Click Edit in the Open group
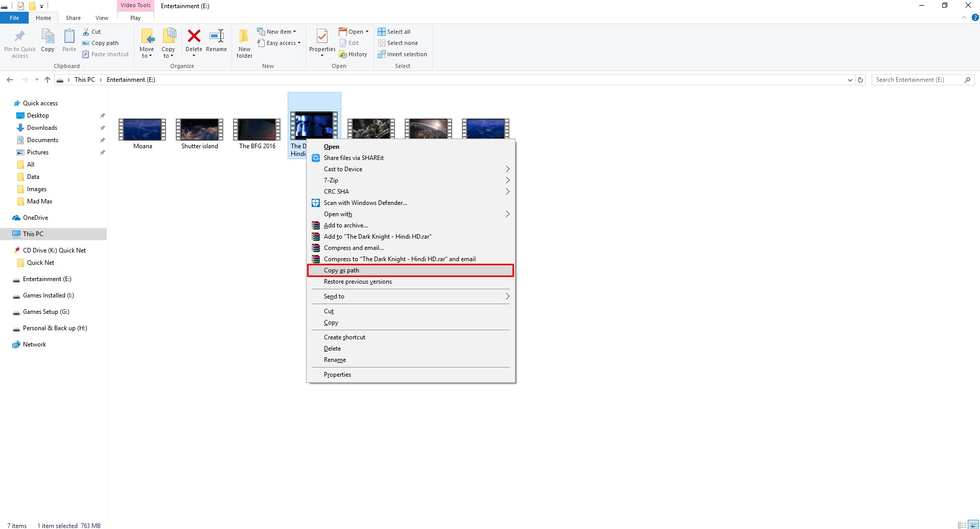 pyautogui.click(x=349, y=43)
